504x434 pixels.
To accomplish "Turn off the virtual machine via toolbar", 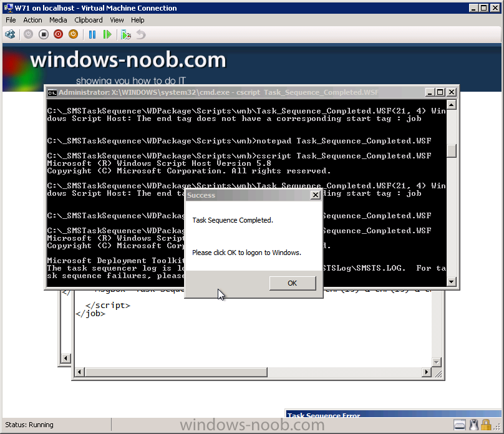I will [44, 34].
